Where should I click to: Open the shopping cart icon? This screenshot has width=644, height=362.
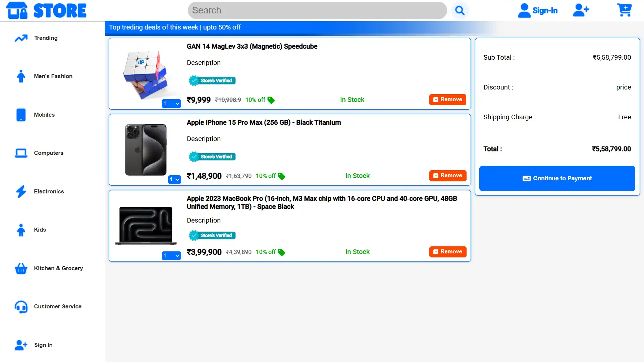click(x=625, y=10)
